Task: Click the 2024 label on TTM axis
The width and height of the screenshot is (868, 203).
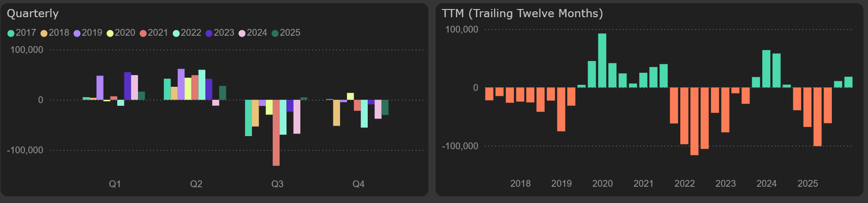Action: pyautogui.click(x=766, y=184)
